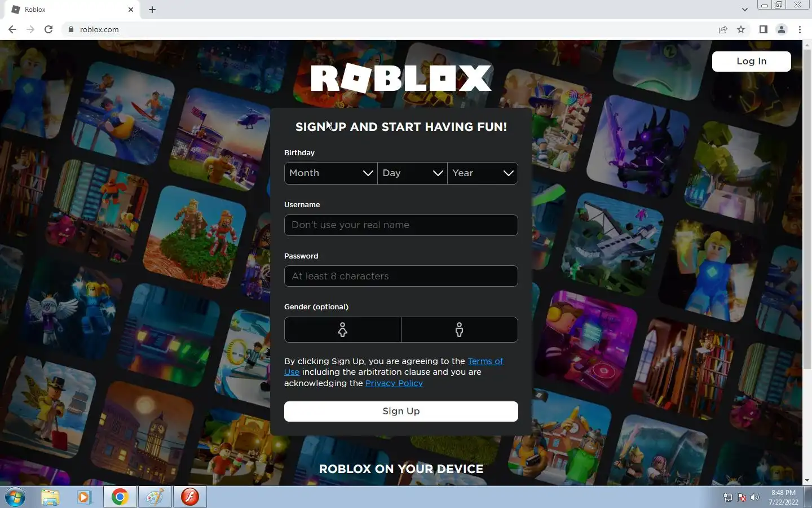812x508 pixels.
Task: Click the 'ROBLOX ON YOUR DEVICE' heading
Action: [x=401, y=469]
